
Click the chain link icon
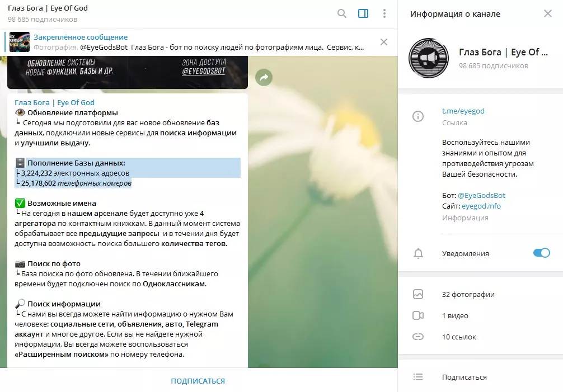(x=418, y=337)
